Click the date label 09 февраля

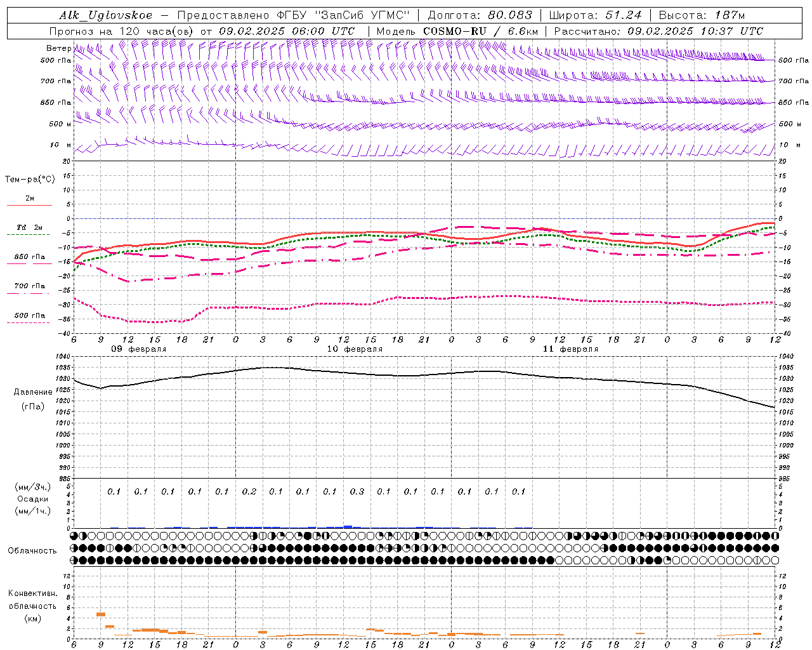click(139, 349)
